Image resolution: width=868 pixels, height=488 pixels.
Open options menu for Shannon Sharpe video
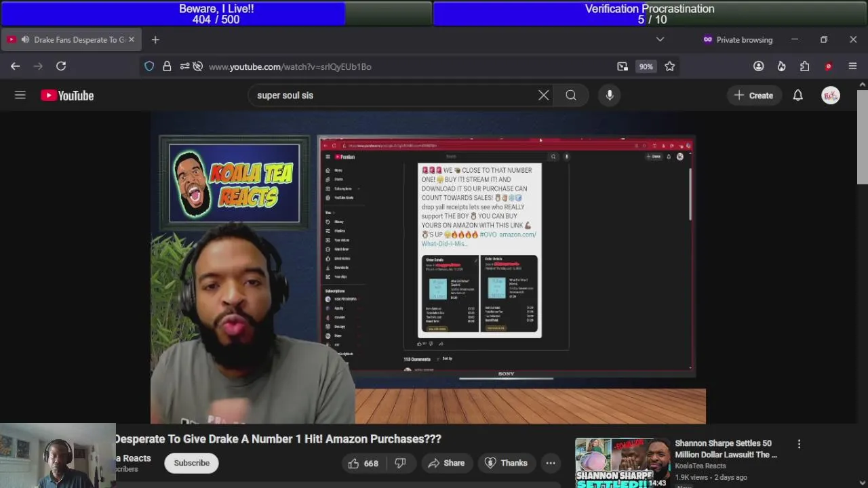click(x=799, y=444)
